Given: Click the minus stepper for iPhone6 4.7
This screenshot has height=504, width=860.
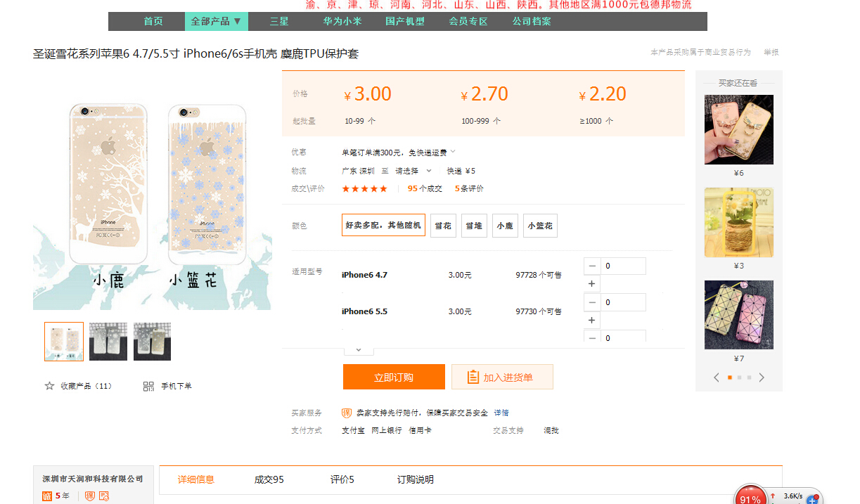Looking at the screenshot, I should (592, 266).
